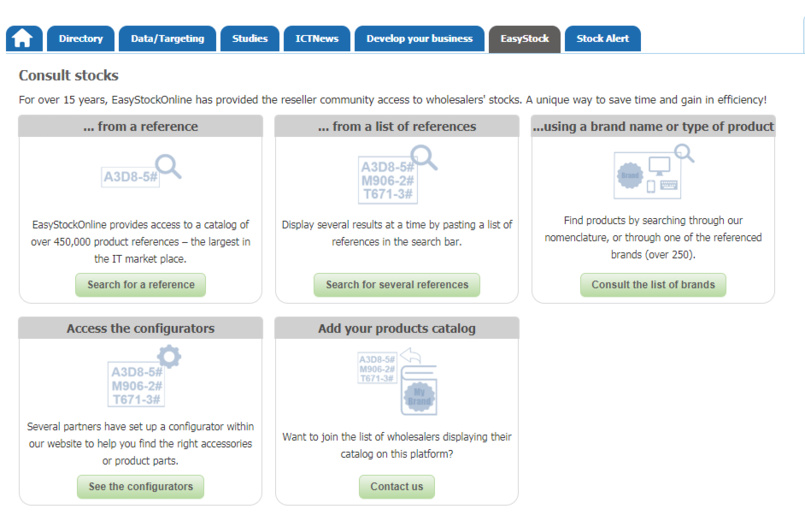This screenshot has width=805, height=515.
Task: Click the brand and devices search icon
Action: pos(654,172)
